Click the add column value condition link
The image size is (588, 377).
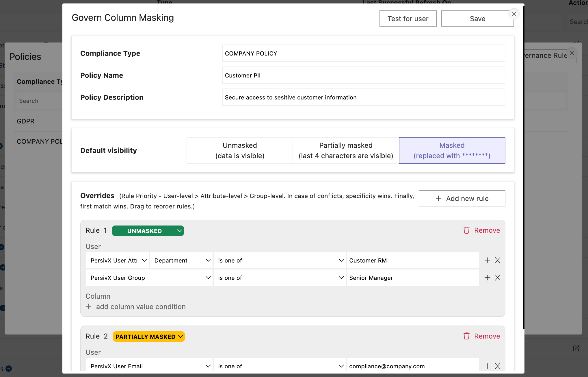141,306
